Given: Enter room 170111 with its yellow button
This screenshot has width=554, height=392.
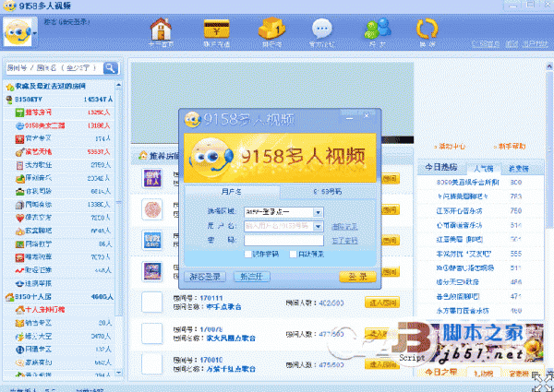Looking at the screenshot, I should [x=382, y=303].
